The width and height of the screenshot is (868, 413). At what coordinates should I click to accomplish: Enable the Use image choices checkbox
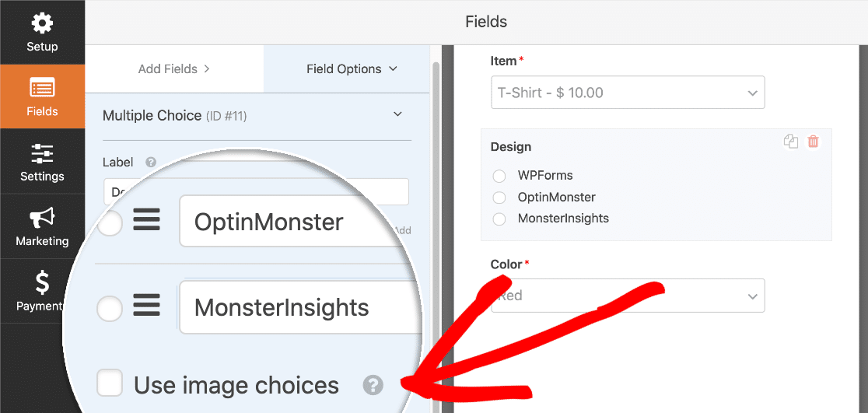(x=110, y=383)
